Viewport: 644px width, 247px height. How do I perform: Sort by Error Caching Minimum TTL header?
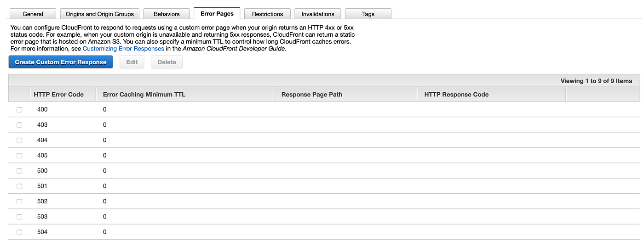coord(185,94)
